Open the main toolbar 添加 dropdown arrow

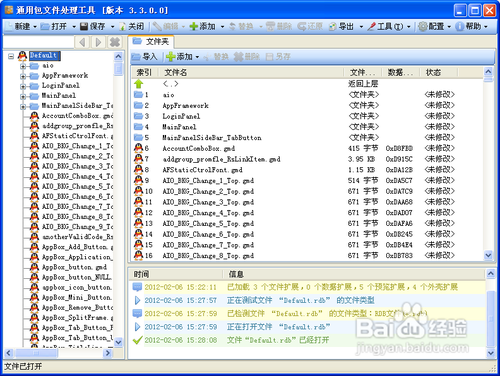pos(222,26)
